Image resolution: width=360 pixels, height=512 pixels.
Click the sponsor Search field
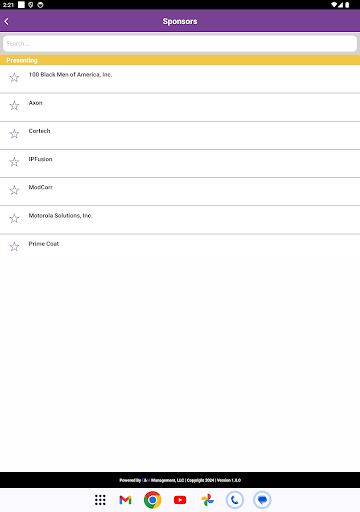(x=180, y=44)
